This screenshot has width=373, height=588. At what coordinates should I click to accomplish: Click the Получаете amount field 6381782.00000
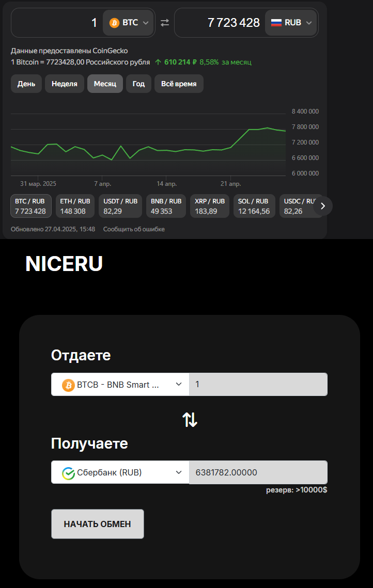pyautogui.click(x=258, y=472)
